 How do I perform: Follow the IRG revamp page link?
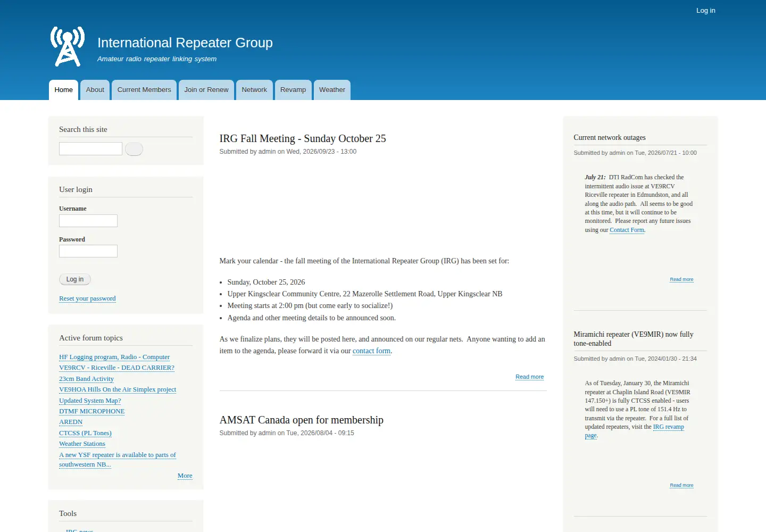click(635, 431)
